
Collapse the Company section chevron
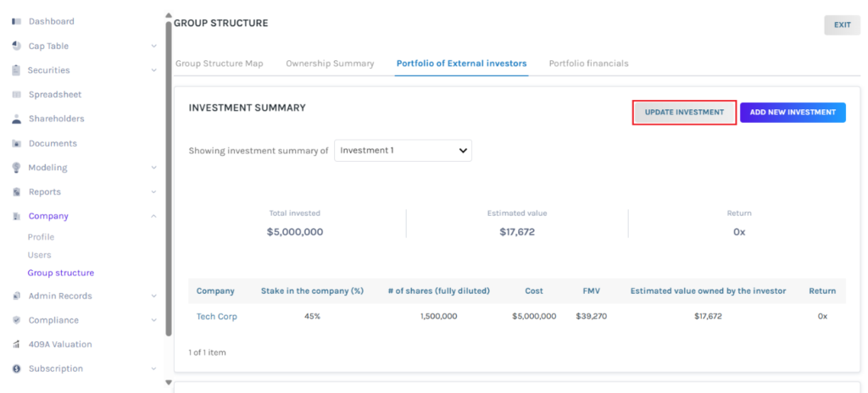pos(153,216)
